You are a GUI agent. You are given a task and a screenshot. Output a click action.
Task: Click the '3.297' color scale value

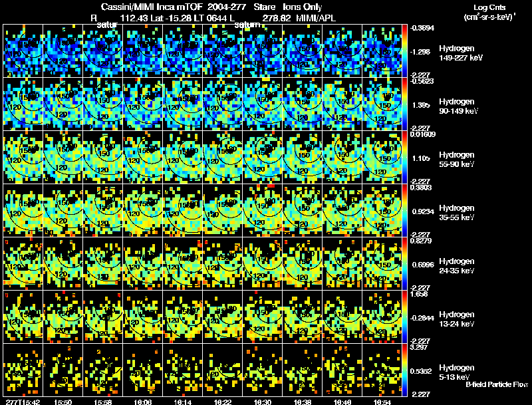pos(418,347)
